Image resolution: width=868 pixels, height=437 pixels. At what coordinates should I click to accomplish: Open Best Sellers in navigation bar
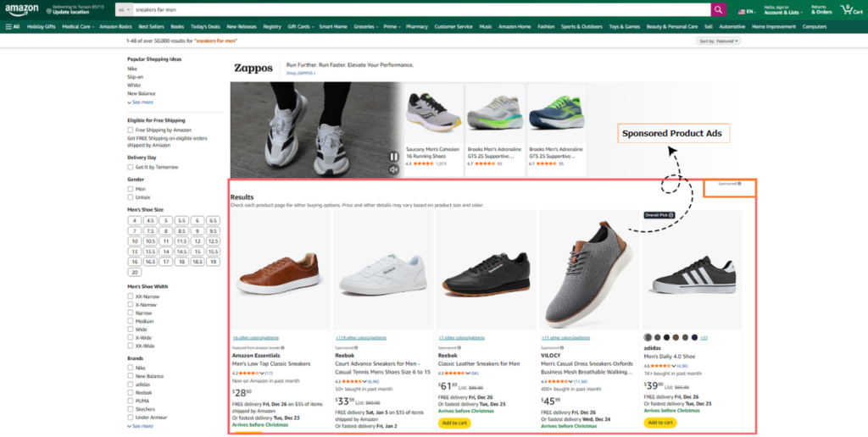(151, 26)
